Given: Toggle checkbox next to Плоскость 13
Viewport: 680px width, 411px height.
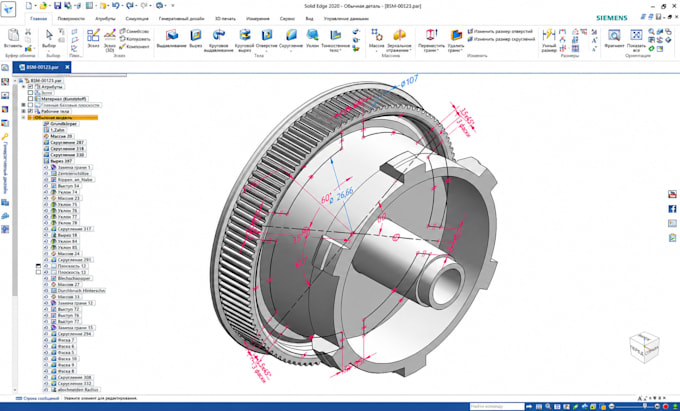Looking at the screenshot, I should (x=38, y=272).
